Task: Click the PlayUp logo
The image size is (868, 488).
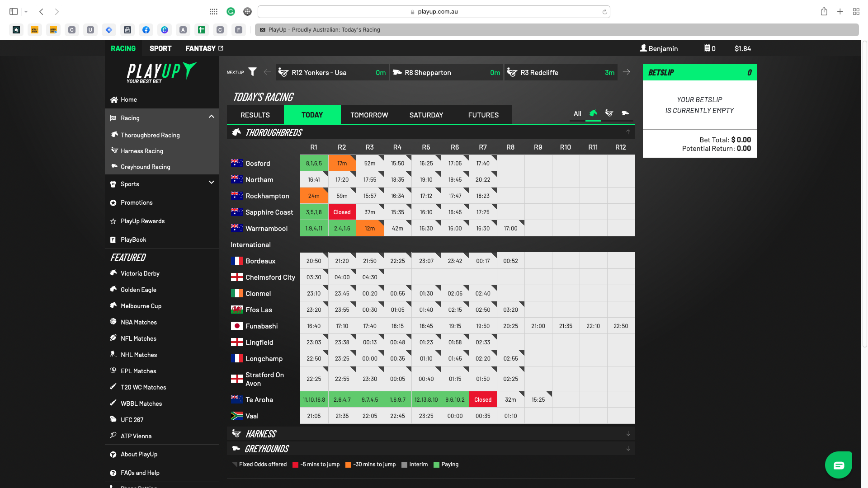Action: tap(161, 73)
